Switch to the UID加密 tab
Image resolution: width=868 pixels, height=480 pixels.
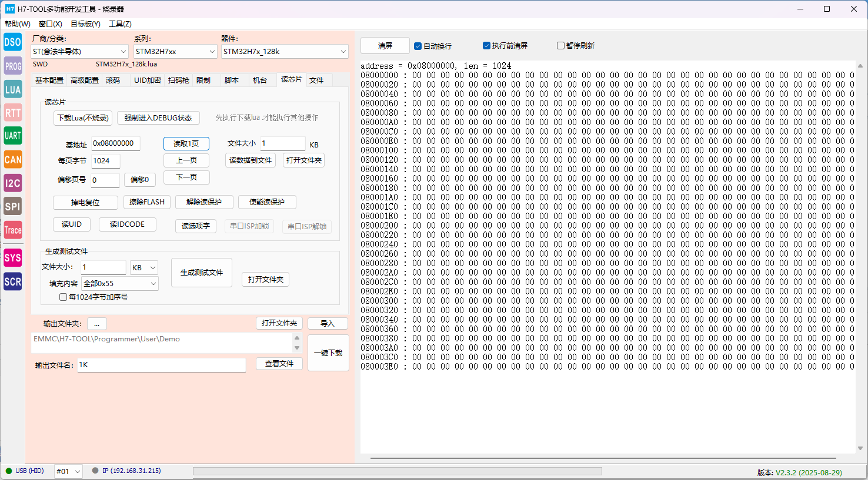(x=147, y=80)
